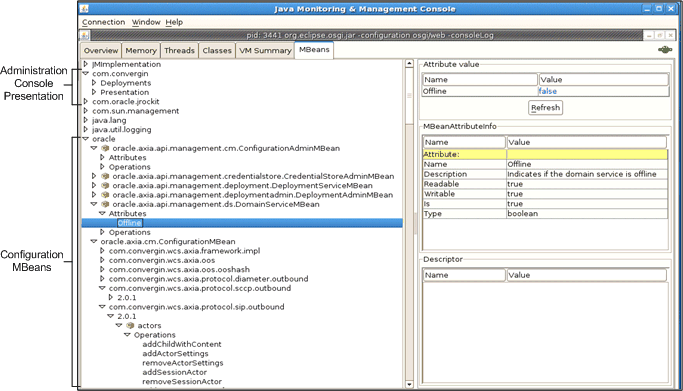Image resolution: width=683 pixels, height=391 pixels.
Task: Open the Help menu
Action: pos(174,22)
